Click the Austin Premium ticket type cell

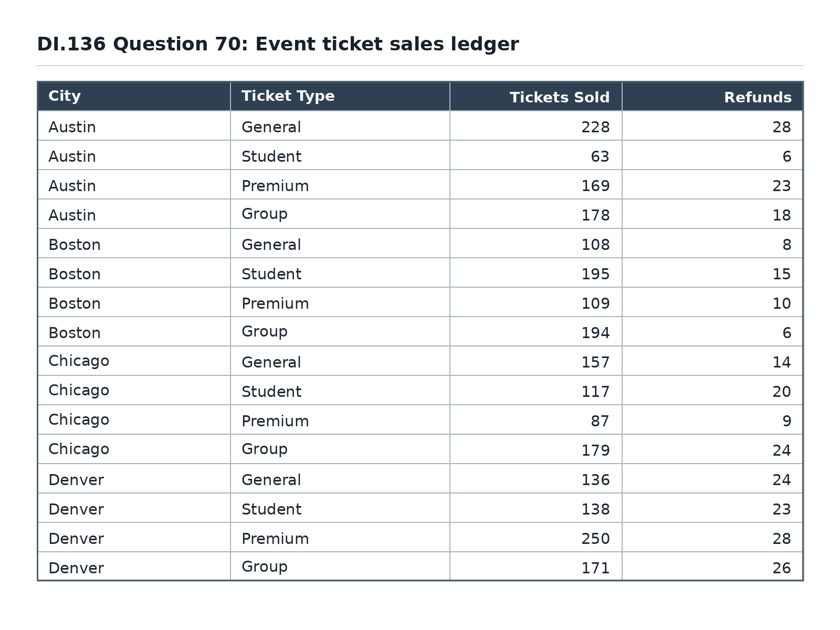[340, 184]
